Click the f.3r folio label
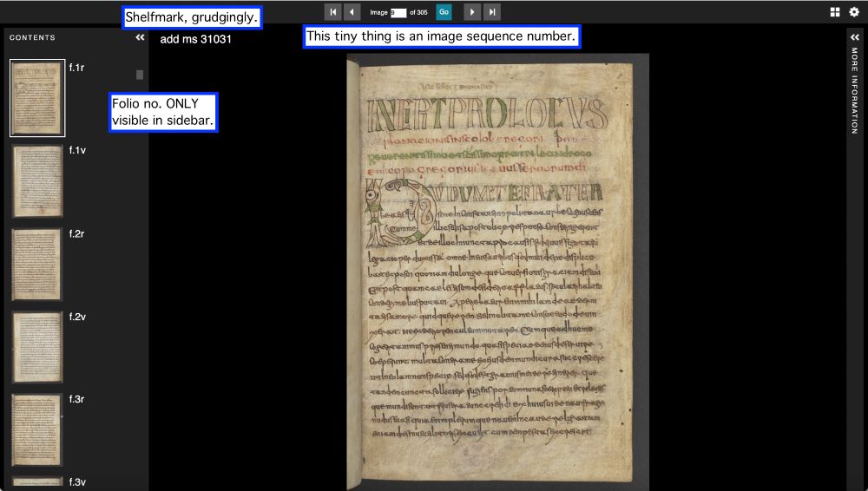Screen dimensions: 868x491 click(77, 399)
